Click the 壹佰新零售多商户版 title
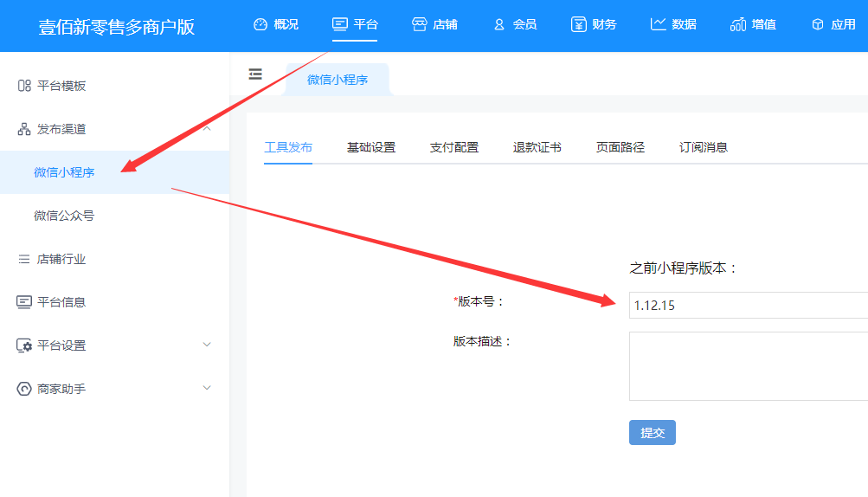The height and width of the screenshot is (497, 868). [117, 27]
